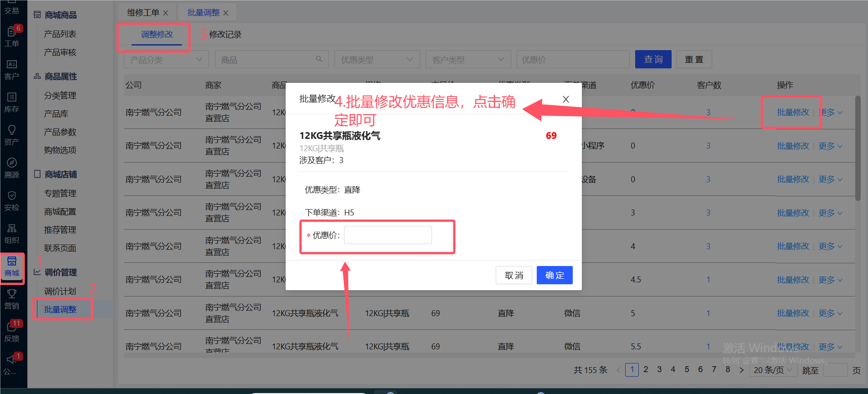Open the 工单 work order sidebar icon
868x394 pixels.
12,36
